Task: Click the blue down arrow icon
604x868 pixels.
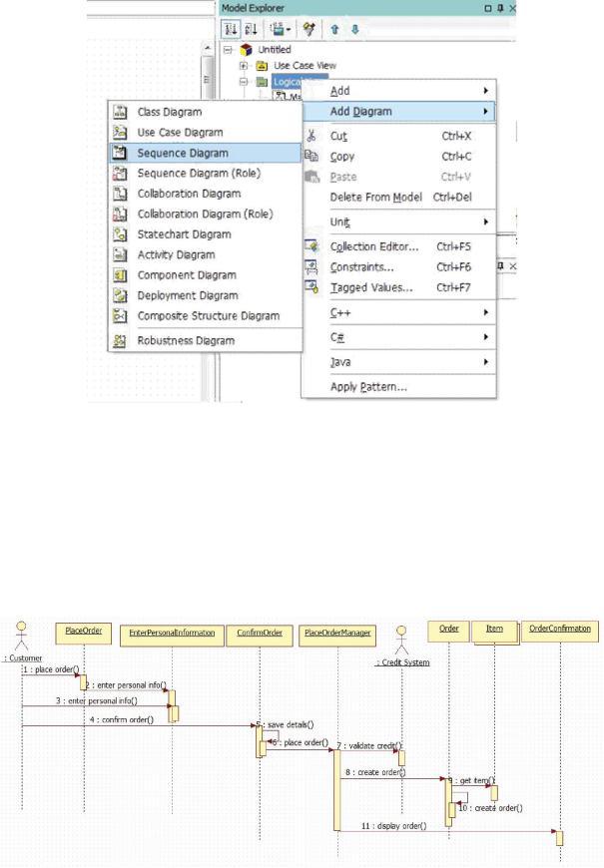Action: (355, 29)
